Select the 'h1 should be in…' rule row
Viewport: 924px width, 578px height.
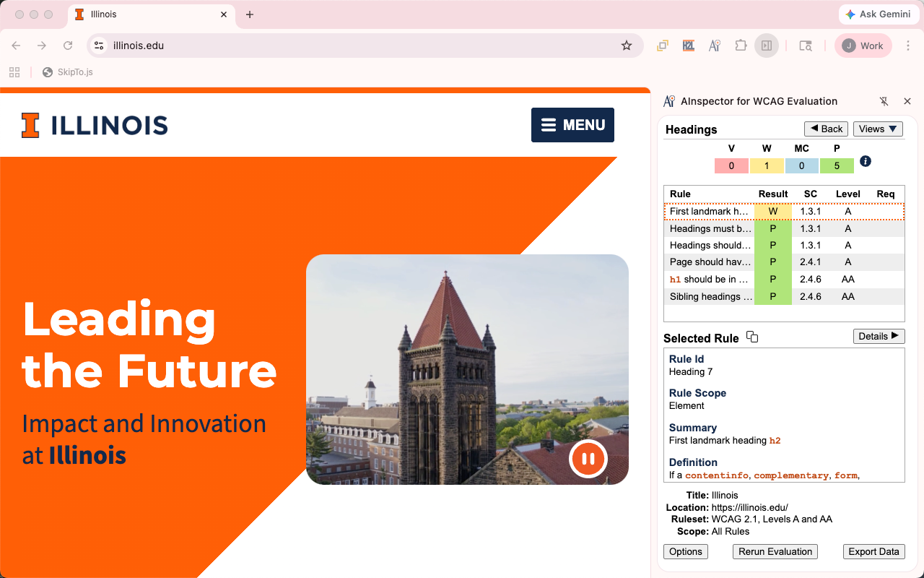tap(784, 280)
